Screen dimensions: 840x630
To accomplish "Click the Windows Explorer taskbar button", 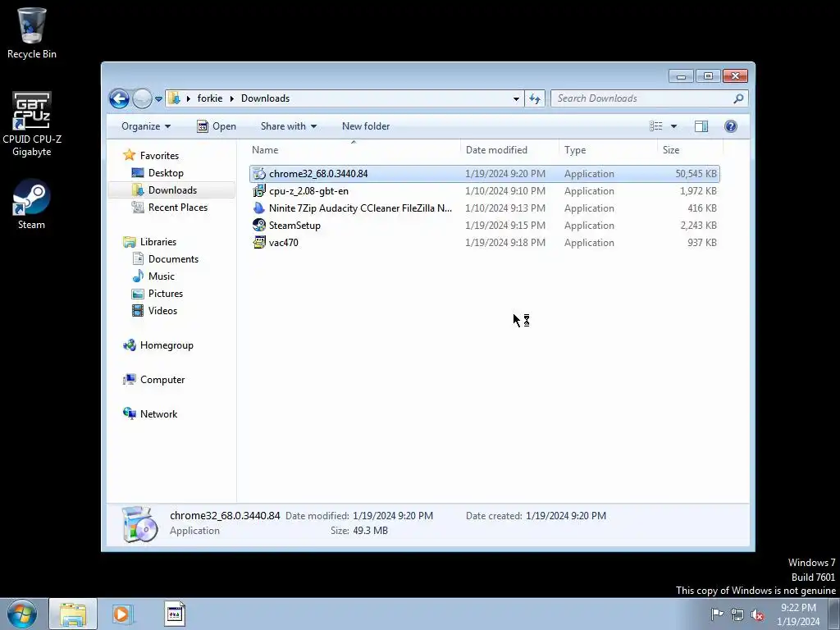I will click(x=73, y=614).
